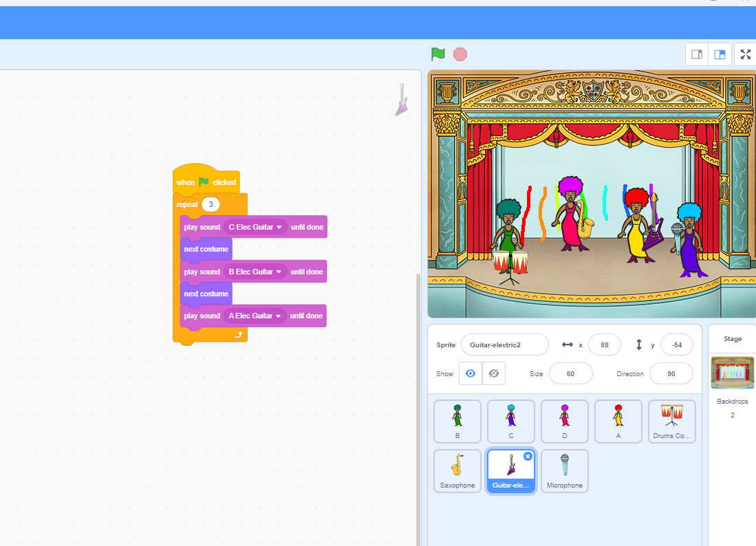Click the first next costume block
This screenshot has width=756, height=546.
pos(206,249)
